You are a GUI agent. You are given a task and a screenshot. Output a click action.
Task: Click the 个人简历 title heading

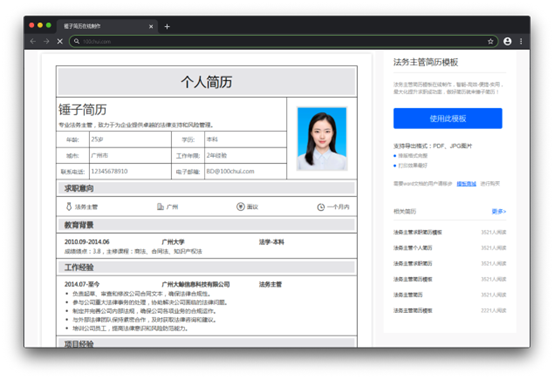[x=206, y=82]
